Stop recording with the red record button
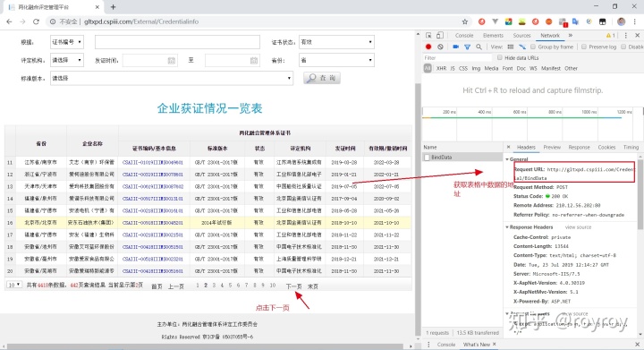 428,47
